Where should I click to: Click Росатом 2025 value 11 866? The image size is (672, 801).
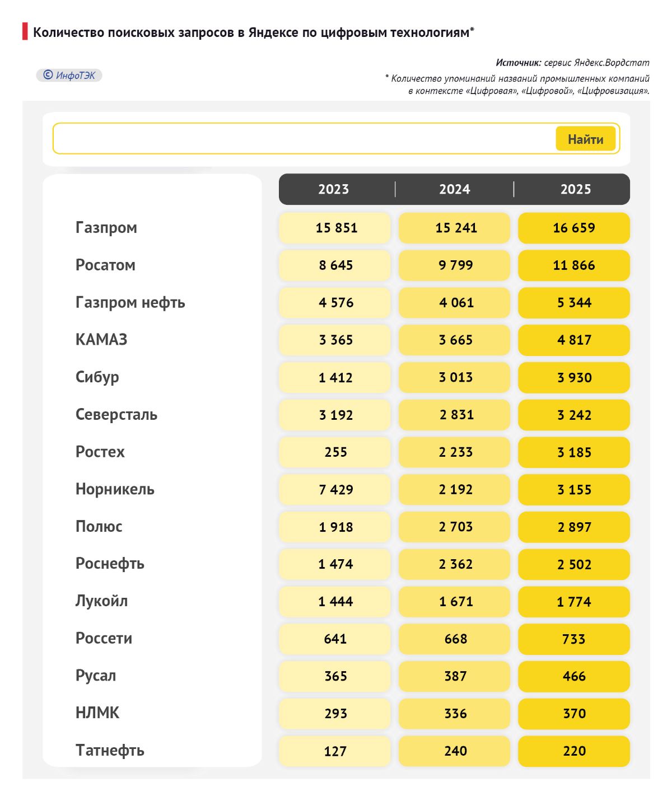click(574, 265)
